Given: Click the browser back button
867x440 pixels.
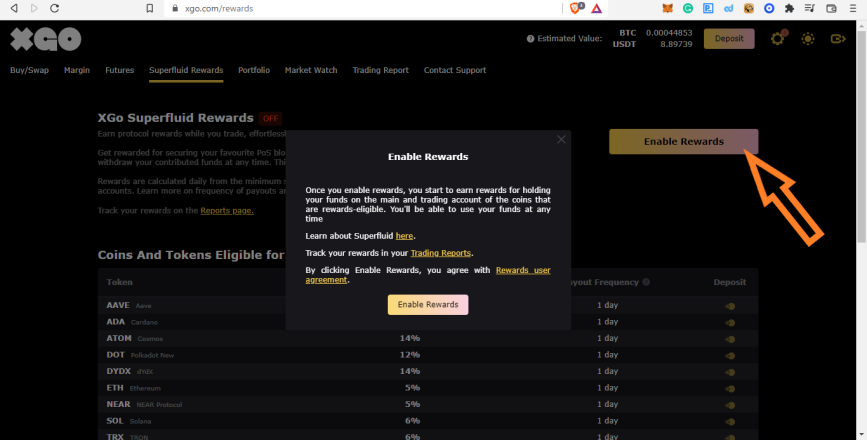Looking at the screenshot, I should [14, 8].
